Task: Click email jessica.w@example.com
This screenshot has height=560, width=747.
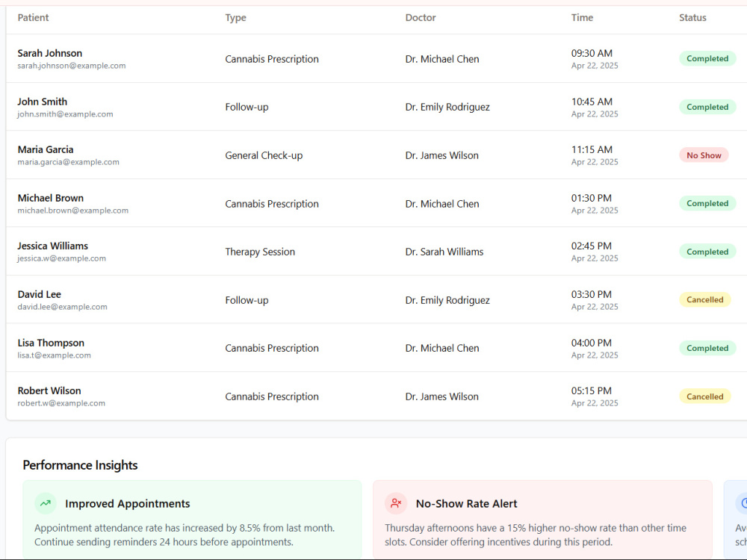Action: 62,258
